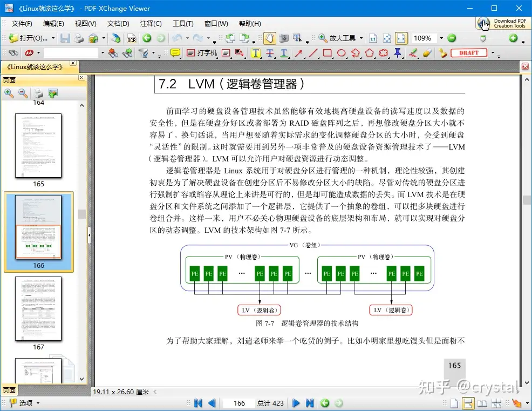Screen dimensions: 532x411
Task: Select the Eraser tool
Action: coord(426,53)
